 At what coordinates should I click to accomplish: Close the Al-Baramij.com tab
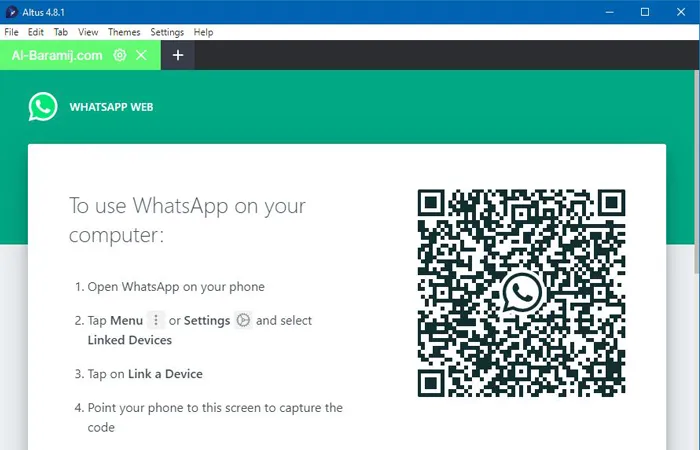click(x=142, y=55)
